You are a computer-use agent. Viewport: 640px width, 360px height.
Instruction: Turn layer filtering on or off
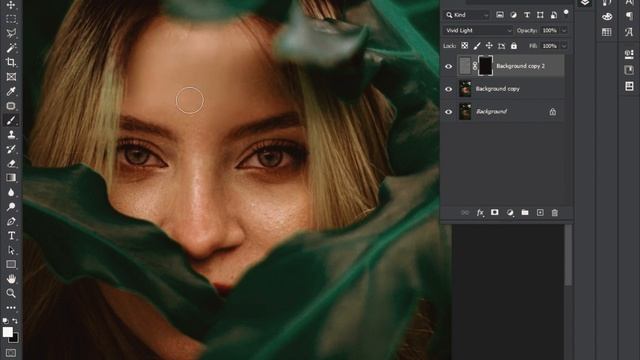(566, 13)
